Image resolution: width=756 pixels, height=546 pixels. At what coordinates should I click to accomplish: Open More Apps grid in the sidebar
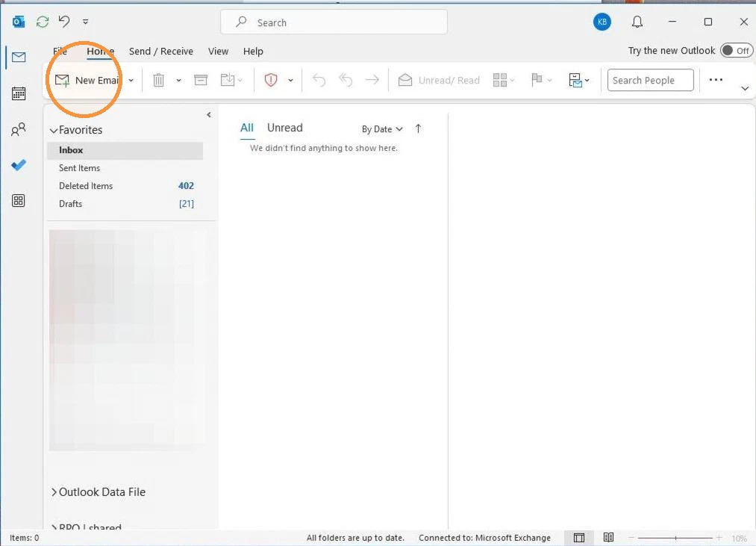coord(19,201)
